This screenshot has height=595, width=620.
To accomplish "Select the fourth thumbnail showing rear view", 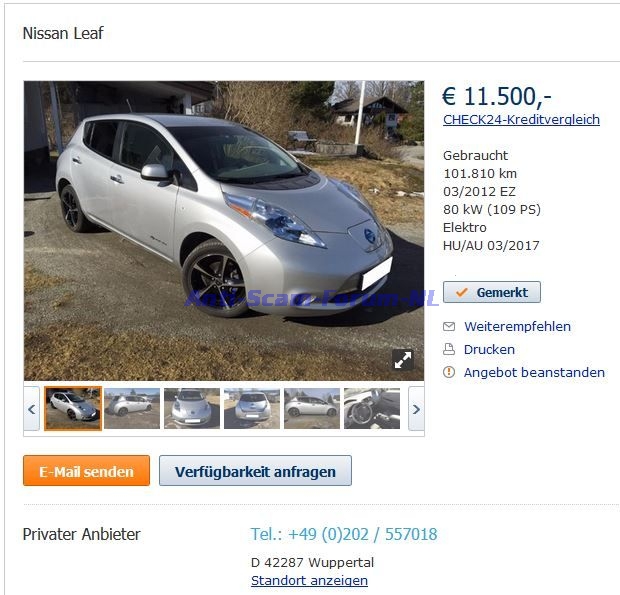I will point(252,408).
